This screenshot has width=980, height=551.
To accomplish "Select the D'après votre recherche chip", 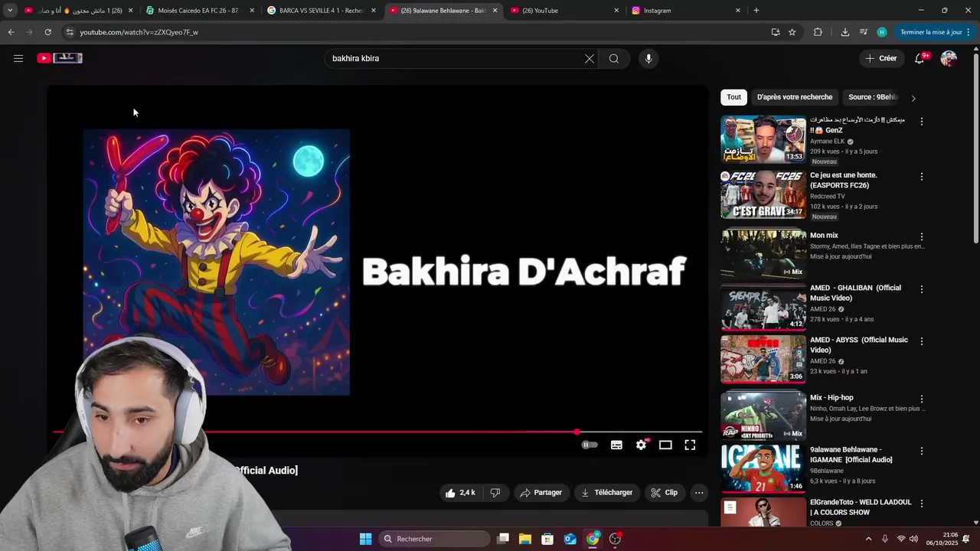I will click(795, 97).
